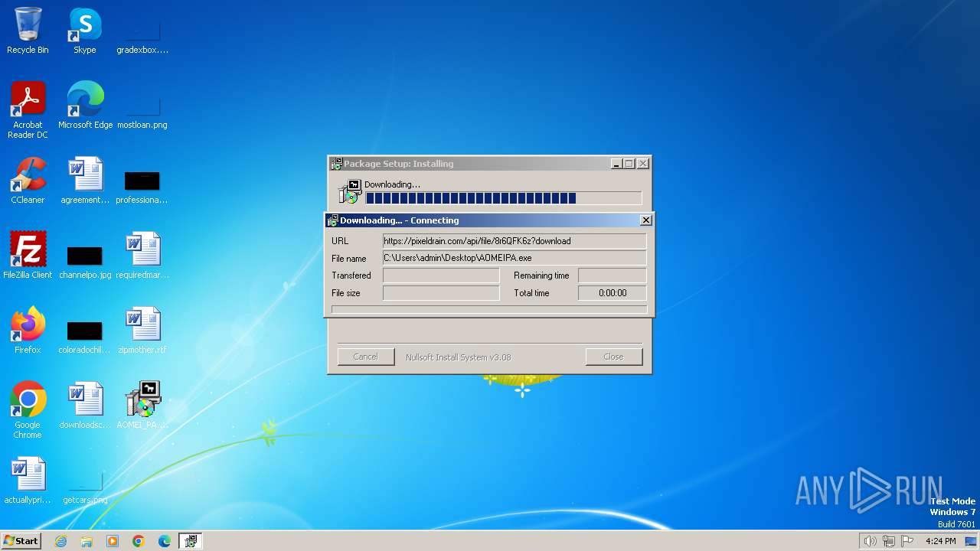Image resolution: width=980 pixels, height=551 pixels.
Task: Minimize the Package Setup window
Action: click(616, 164)
